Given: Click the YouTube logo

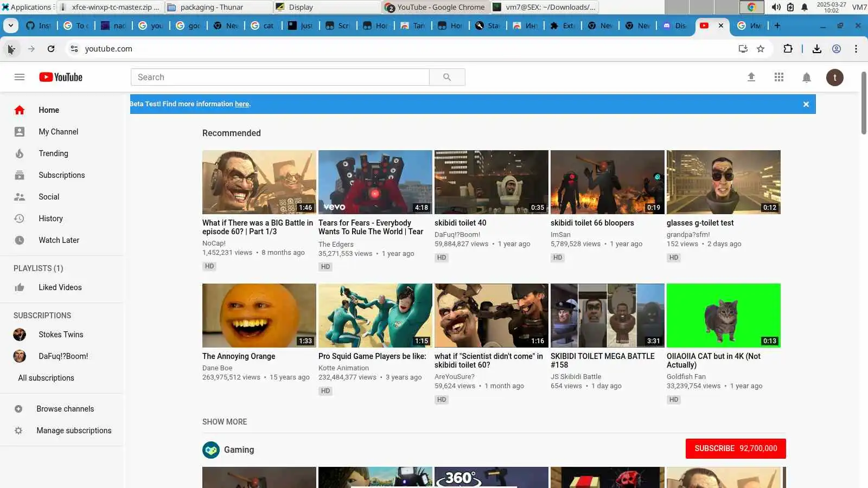Looking at the screenshot, I should [x=61, y=77].
